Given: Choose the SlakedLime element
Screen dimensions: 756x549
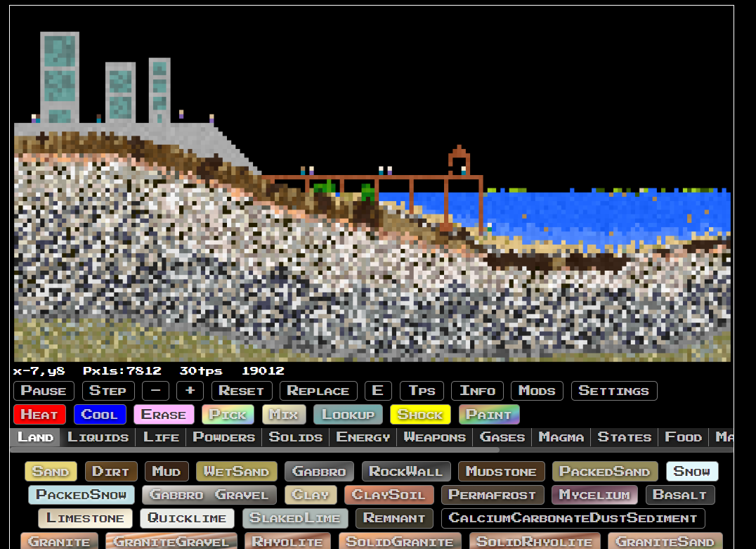Looking at the screenshot, I should coord(295,518).
